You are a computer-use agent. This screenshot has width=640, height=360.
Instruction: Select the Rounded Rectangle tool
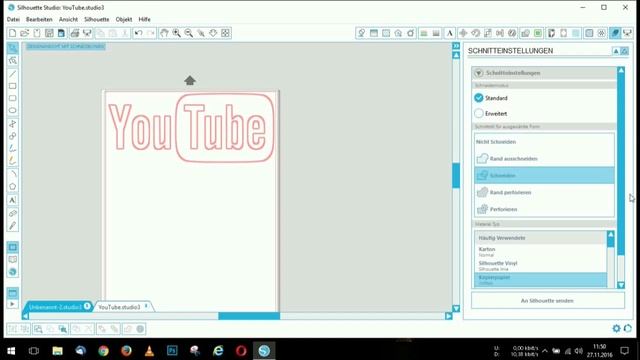13,98
